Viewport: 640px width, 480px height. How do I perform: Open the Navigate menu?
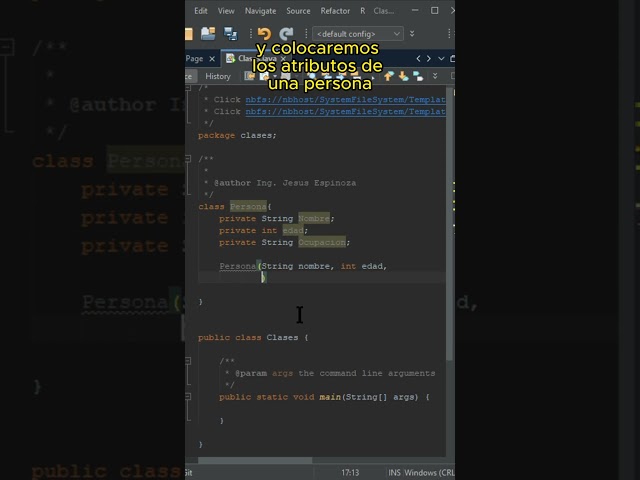tap(260, 11)
